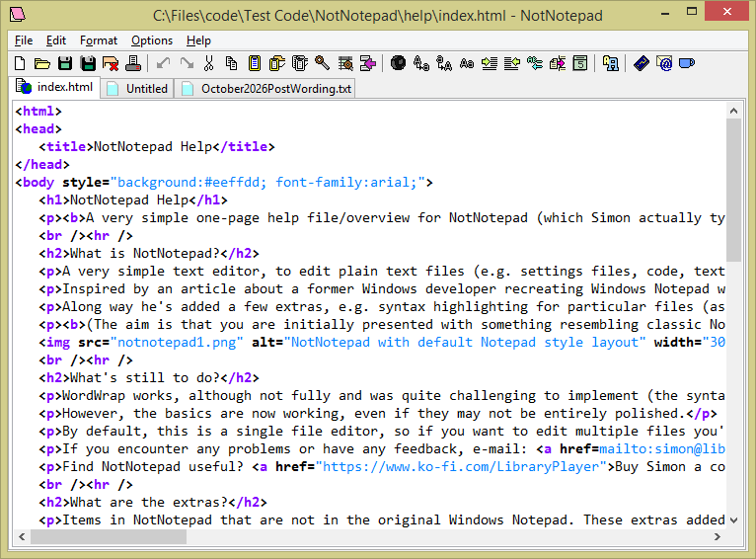The width and height of the screenshot is (756, 559).
Task: Indent lines with green right-arrow icon
Action: pyautogui.click(x=490, y=63)
